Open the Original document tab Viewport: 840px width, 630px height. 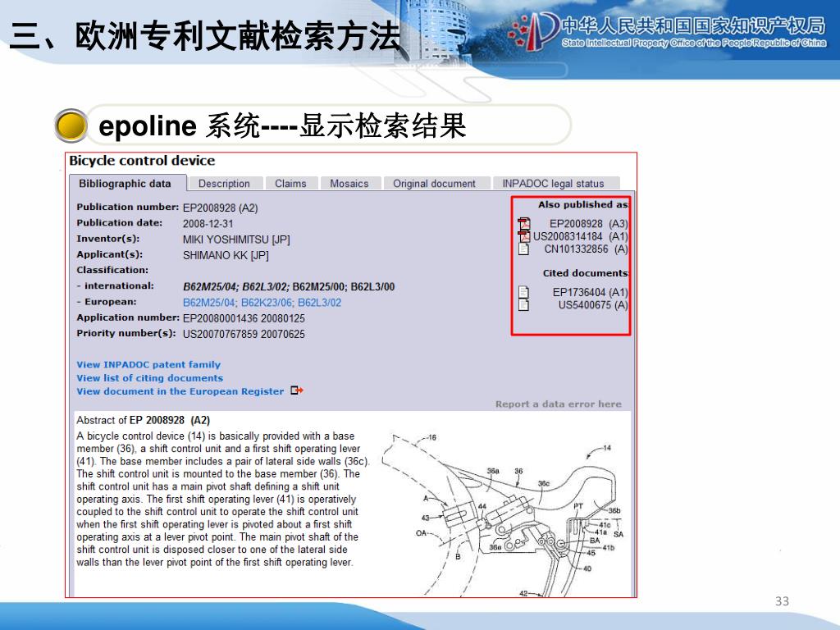click(x=435, y=184)
